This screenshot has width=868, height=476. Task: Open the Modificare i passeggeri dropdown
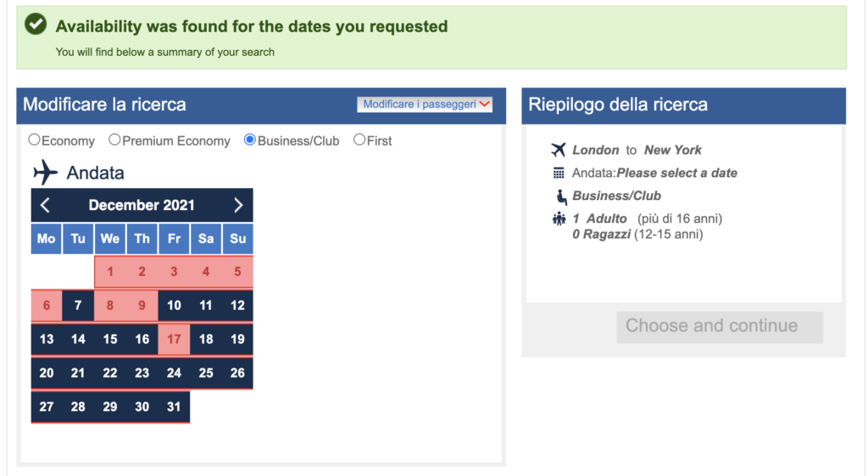(425, 104)
